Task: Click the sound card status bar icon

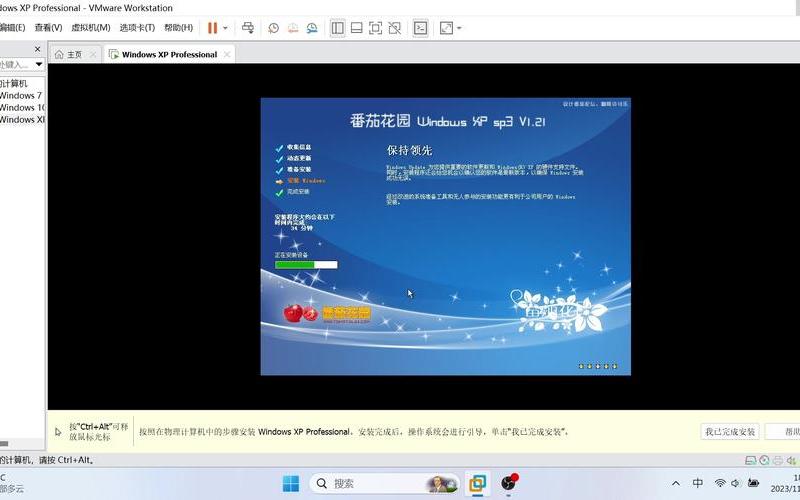Action: [792, 460]
